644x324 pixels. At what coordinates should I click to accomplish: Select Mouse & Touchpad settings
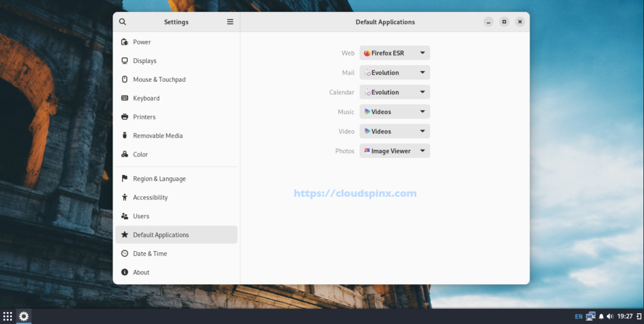tap(176, 79)
